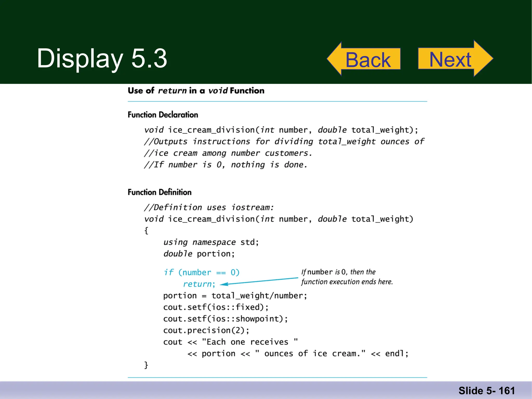532x399 pixels.
Task: Click the Slide 5-161 number label
Action: (x=486, y=391)
